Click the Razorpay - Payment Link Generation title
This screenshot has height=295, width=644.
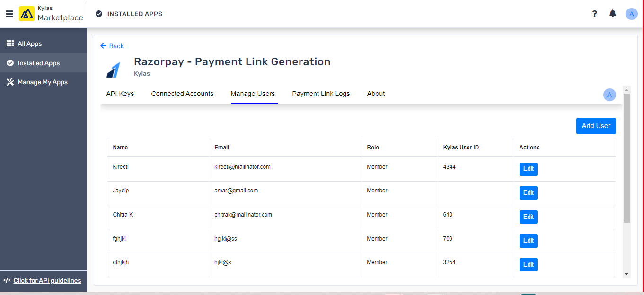point(232,61)
